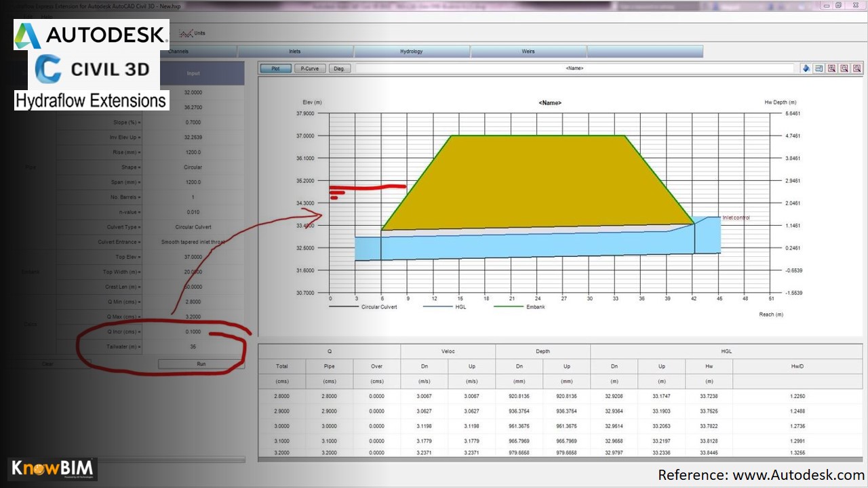Click the first red zoom magnifier icon
This screenshot has height=488, width=868.
tap(832, 68)
